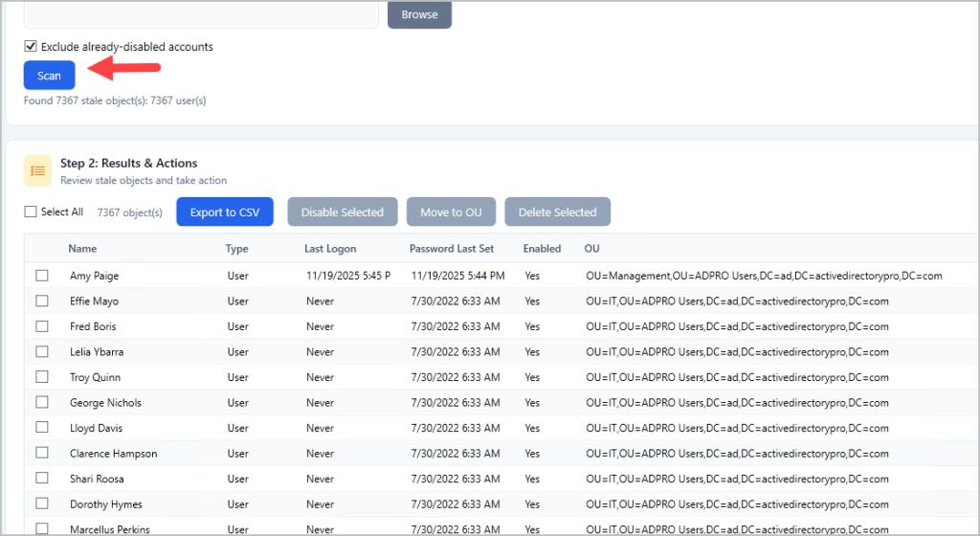
Task: Tick the Dorothy Hymes row checkbox
Action: coord(42,503)
